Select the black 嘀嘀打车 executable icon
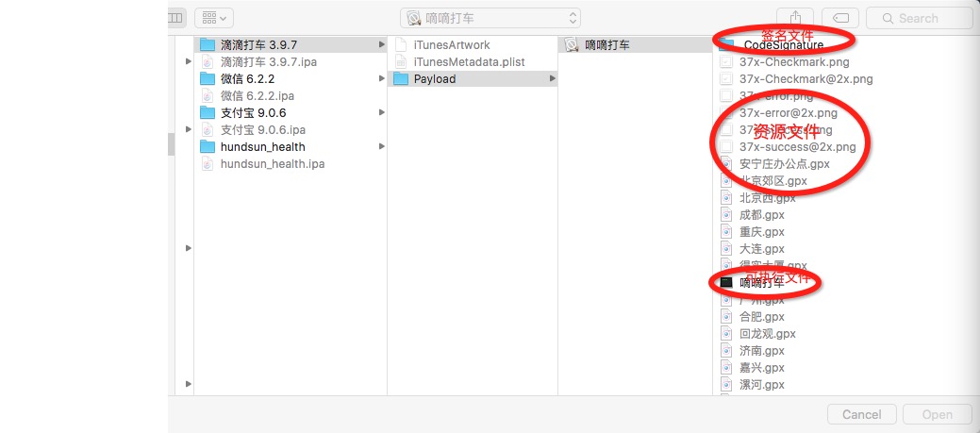Image resolution: width=980 pixels, height=433 pixels. pyautogui.click(x=726, y=282)
